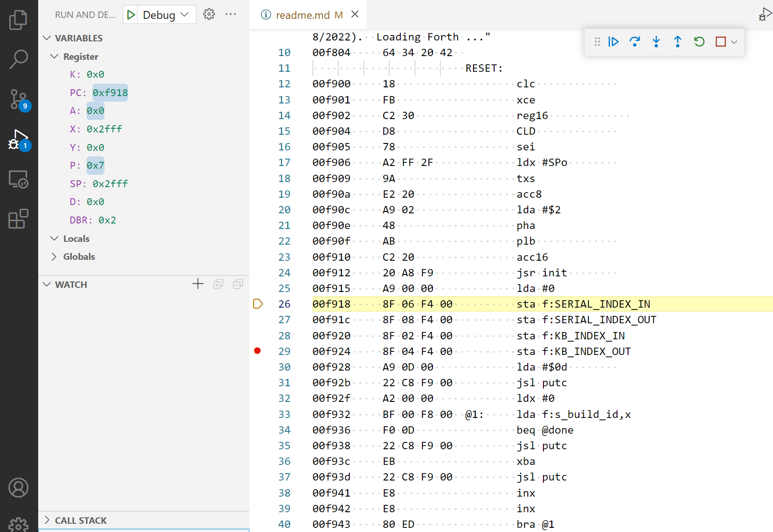Remove the breakpoint on line 29
773x532 pixels.
258,351
